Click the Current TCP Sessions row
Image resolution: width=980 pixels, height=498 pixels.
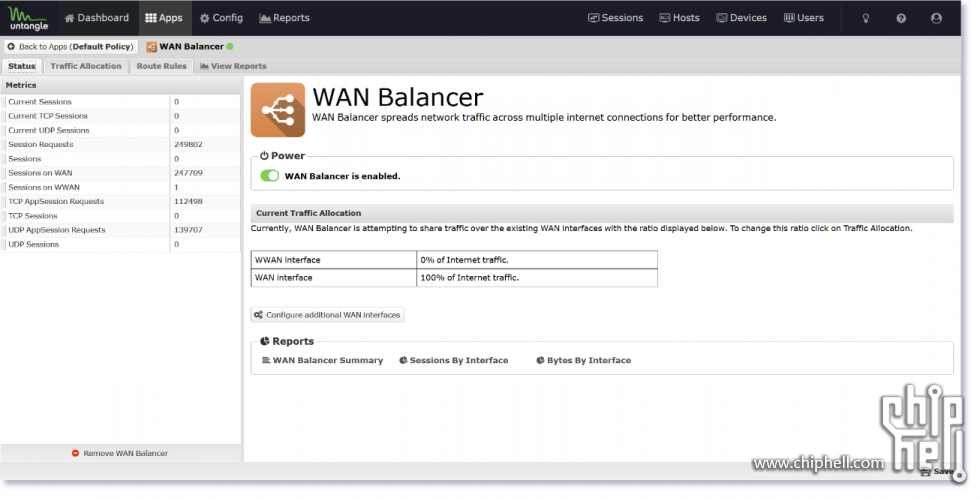121,116
